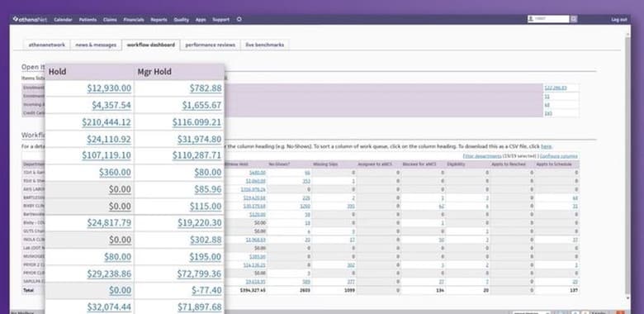Click the Total row label
This screenshot has height=314, width=644.
pos(29,290)
